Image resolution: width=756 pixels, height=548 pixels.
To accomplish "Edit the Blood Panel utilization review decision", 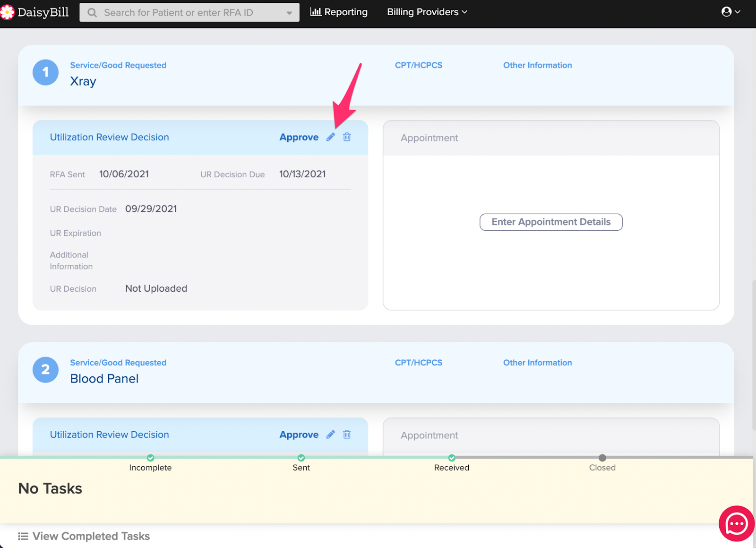I will [331, 435].
